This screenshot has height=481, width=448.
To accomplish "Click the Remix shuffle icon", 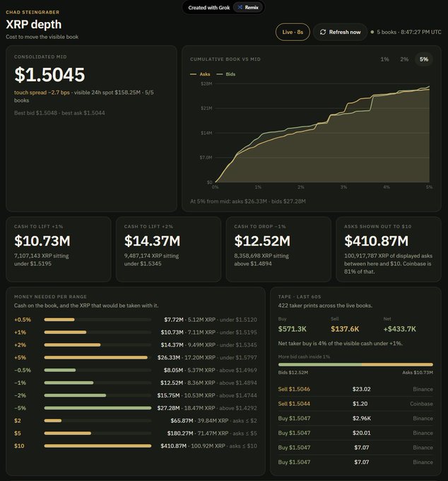I will pos(240,7).
